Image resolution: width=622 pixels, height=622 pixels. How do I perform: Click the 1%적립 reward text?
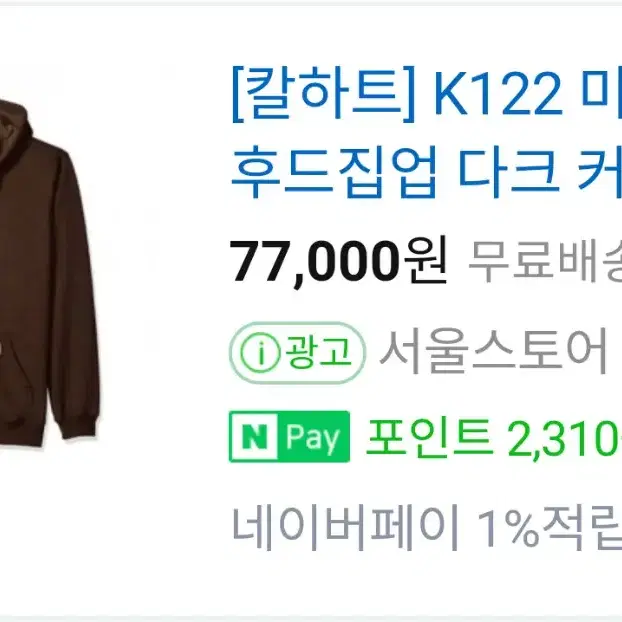click(x=549, y=527)
